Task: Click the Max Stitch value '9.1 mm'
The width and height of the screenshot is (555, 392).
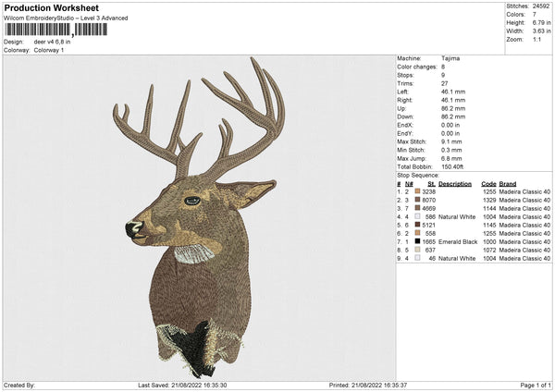Action: (451, 141)
